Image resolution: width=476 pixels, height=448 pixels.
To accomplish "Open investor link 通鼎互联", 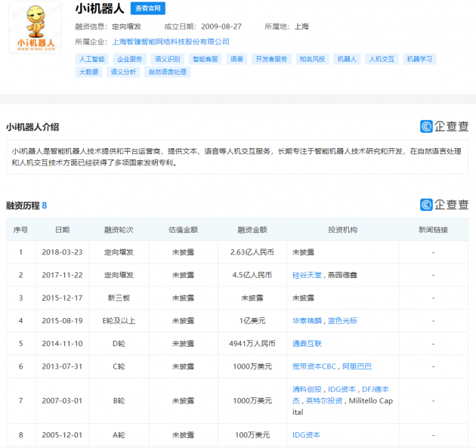I will 307,344.
